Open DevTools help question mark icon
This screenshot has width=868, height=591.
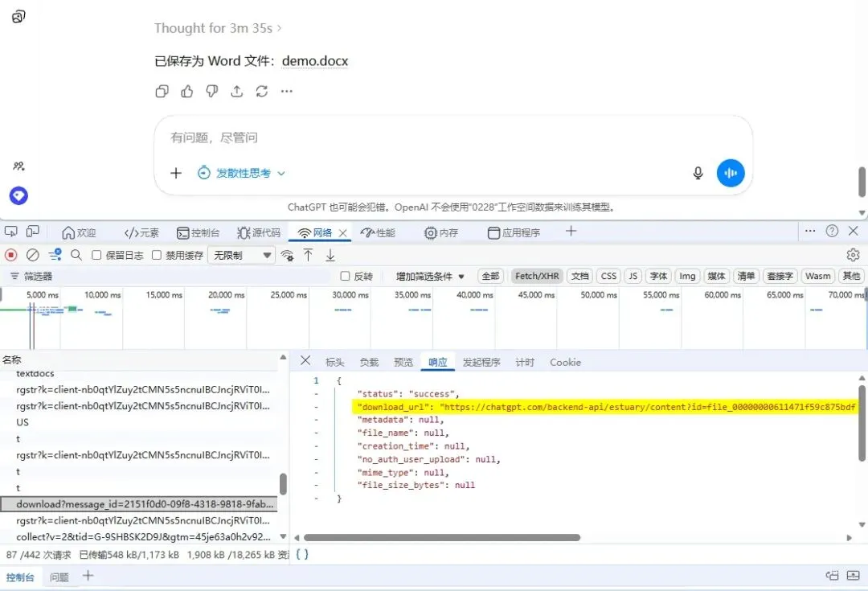pyautogui.click(x=832, y=231)
